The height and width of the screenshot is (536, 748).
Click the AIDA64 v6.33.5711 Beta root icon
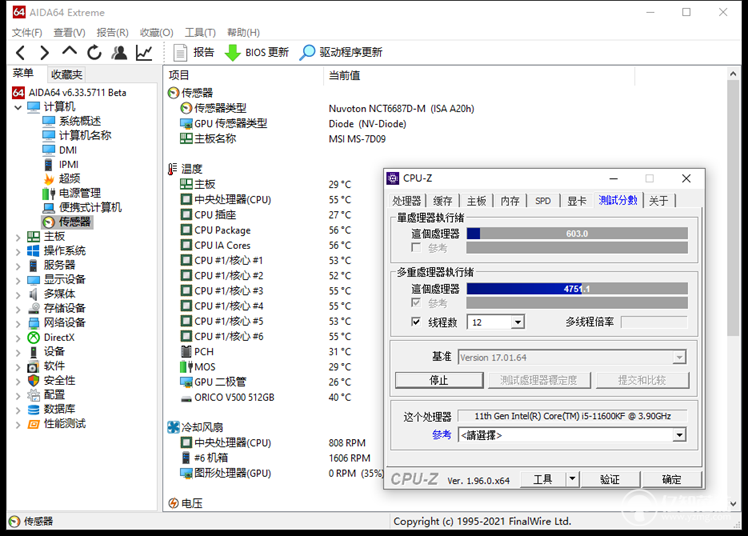pyautogui.click(x=19, y=93)
